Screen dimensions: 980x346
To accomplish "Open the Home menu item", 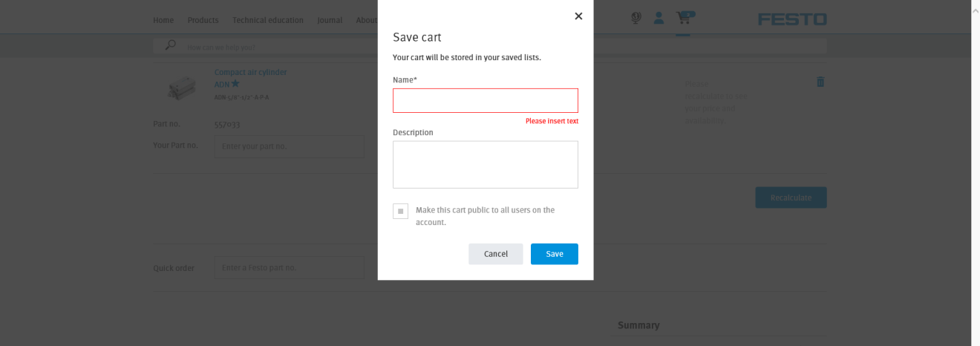I will tap(163, 20).
